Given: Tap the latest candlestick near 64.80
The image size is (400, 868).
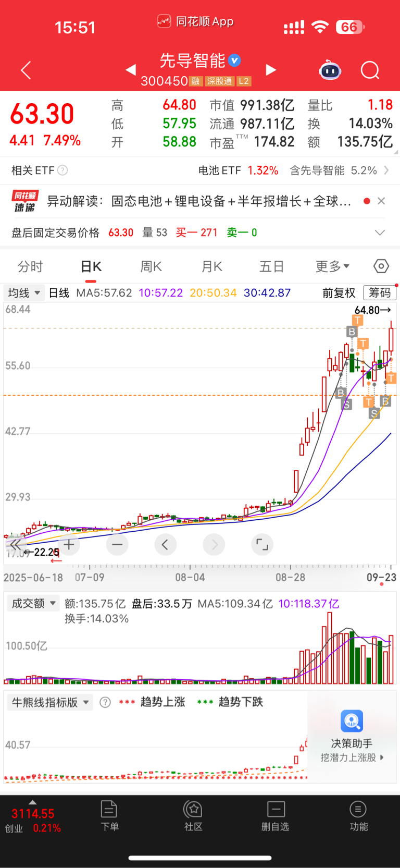Looking at the screenshot, I should click(x=391, y=339).
